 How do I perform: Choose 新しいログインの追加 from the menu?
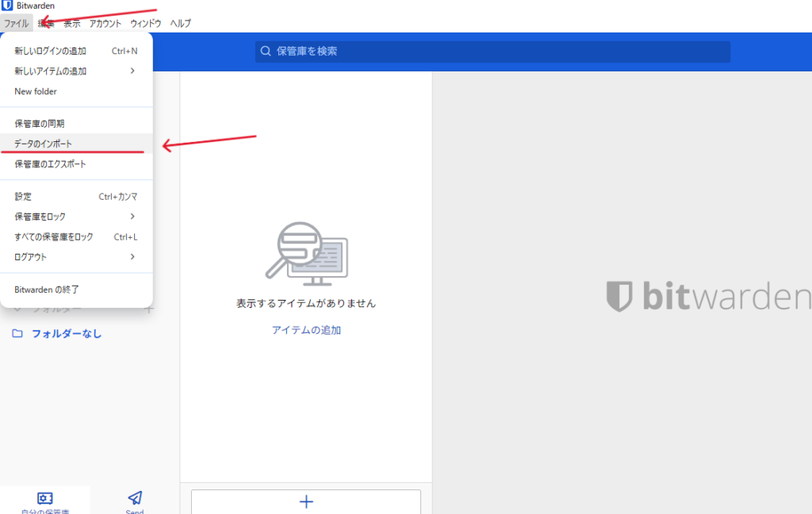click(x=76, y=51)
